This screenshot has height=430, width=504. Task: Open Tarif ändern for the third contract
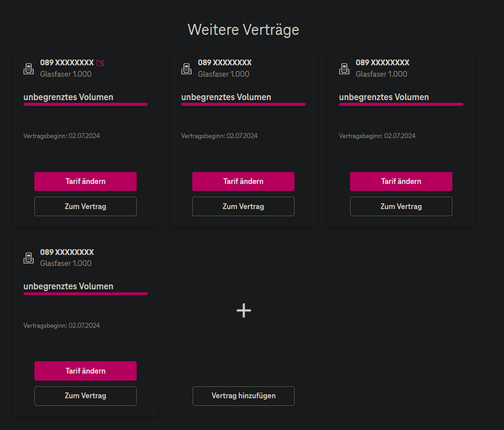point(401,181)
